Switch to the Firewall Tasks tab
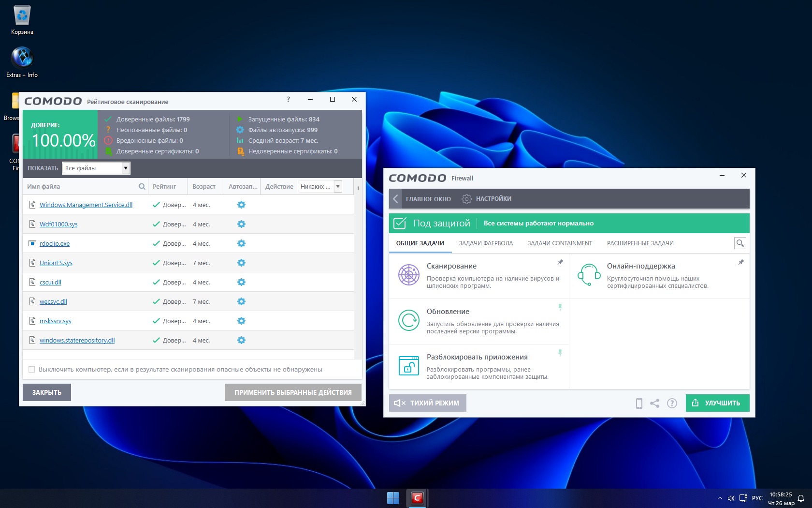This screenshot has height=508, width=812. point(485,243)
